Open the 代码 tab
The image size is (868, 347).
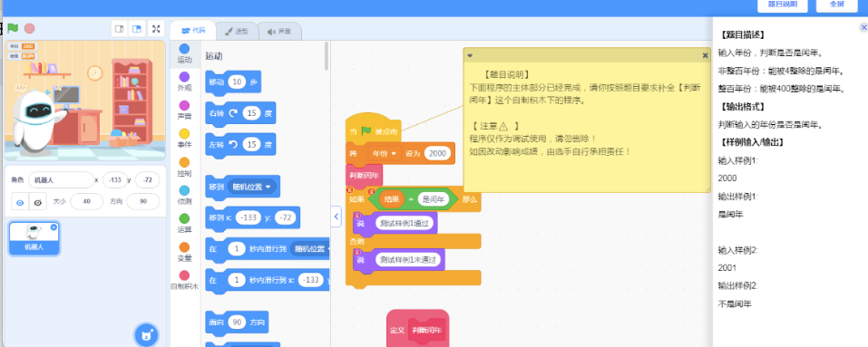tap(192, 31)
